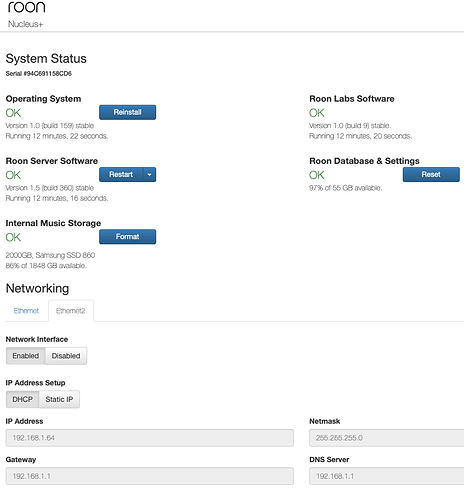
Task: Click the IP Address Setup label
Action: tap(35, 383)
